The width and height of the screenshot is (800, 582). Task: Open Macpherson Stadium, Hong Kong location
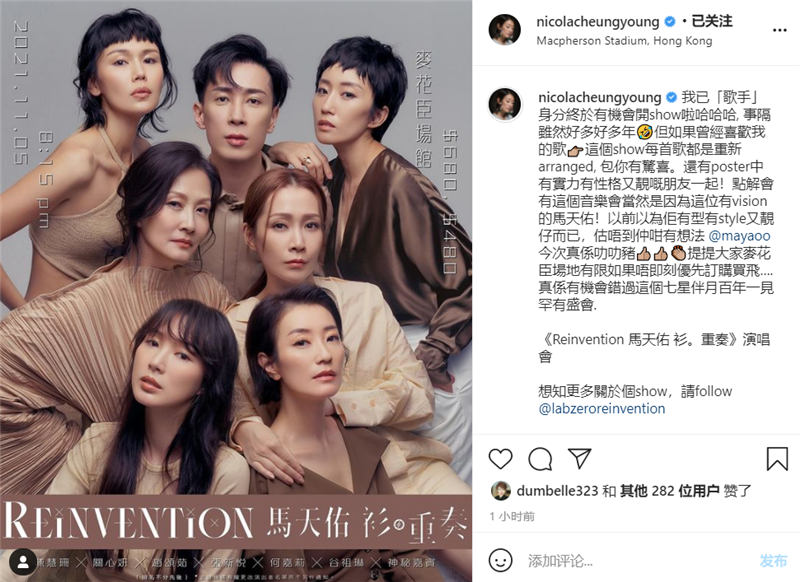pyautogui.click(x=624, y=41)
